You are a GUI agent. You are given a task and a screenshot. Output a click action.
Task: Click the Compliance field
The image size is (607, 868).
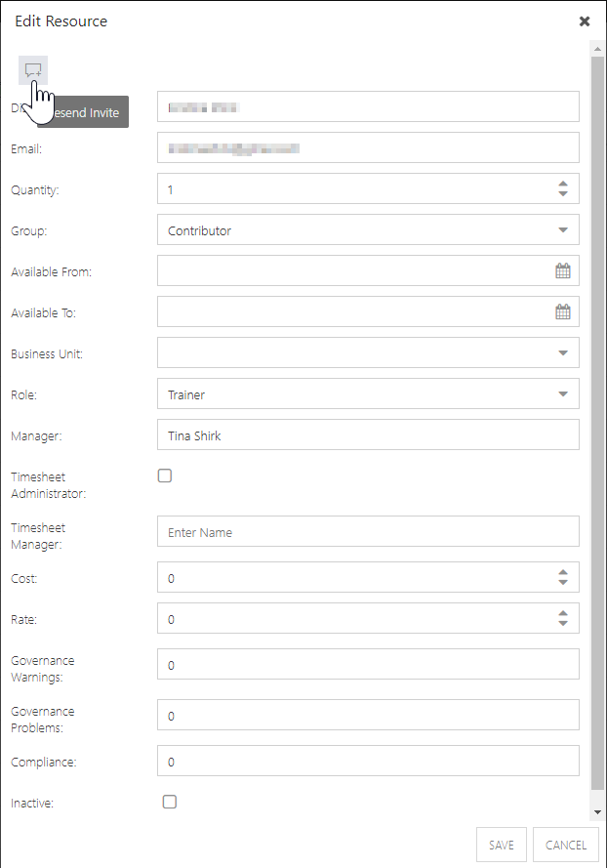coord(368,762)
